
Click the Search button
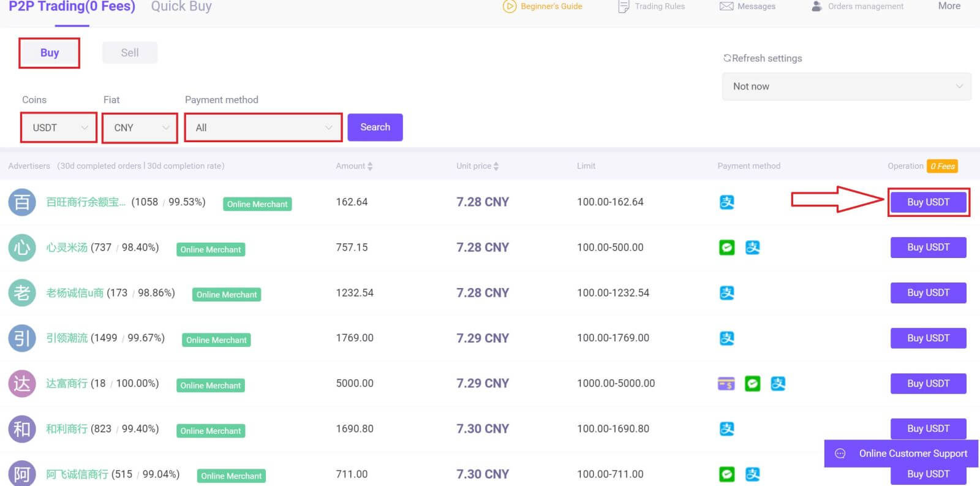coord(375,127)
